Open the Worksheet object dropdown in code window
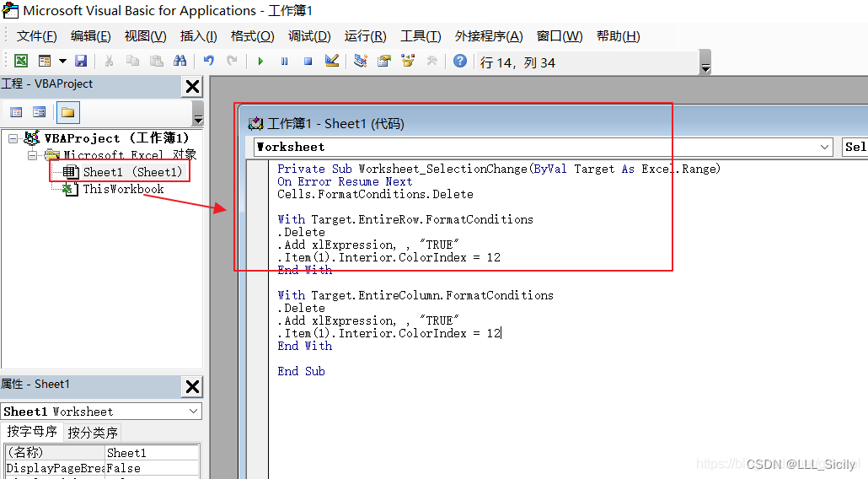Screen dimensions: 868x479 pos(824,148)
